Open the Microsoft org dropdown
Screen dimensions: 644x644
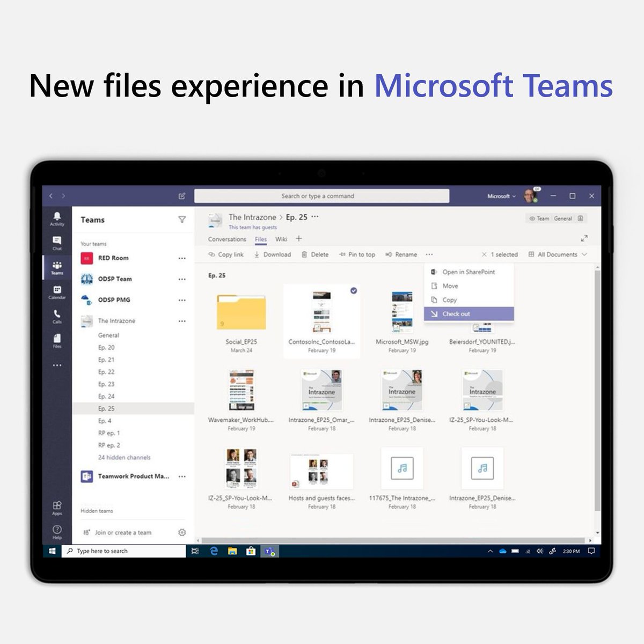501,196
